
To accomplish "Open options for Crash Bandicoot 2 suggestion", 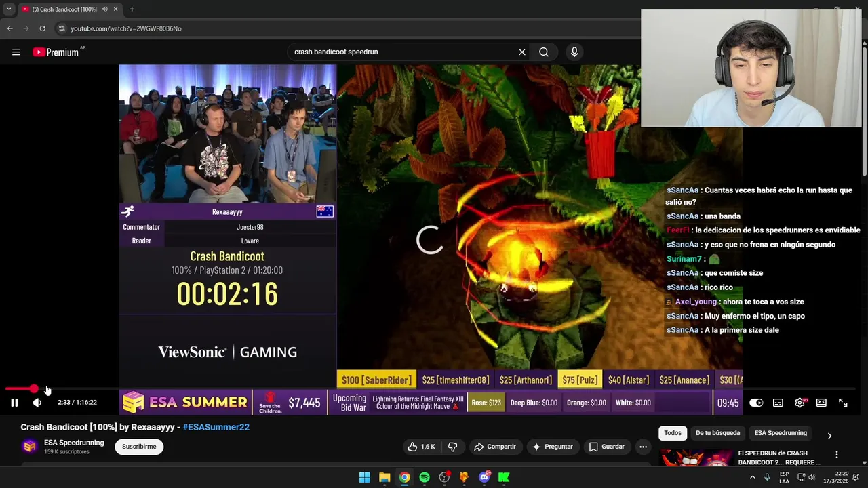I will pos(836,454).
